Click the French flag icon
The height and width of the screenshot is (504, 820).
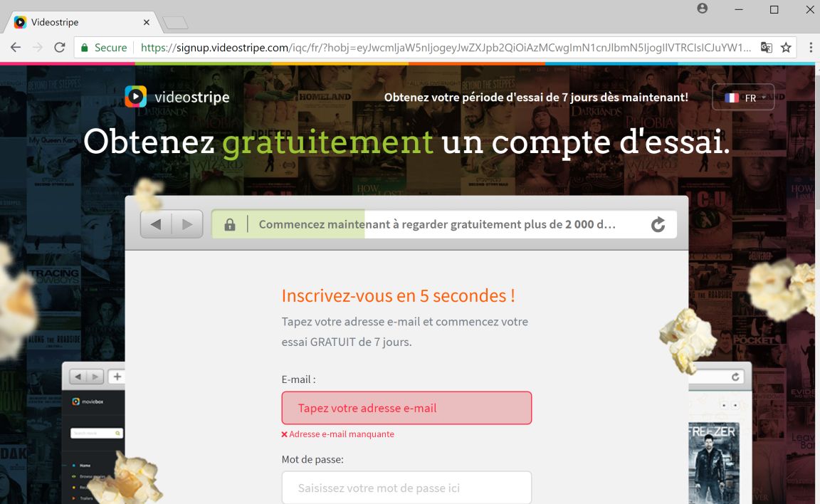click(732, 98)
